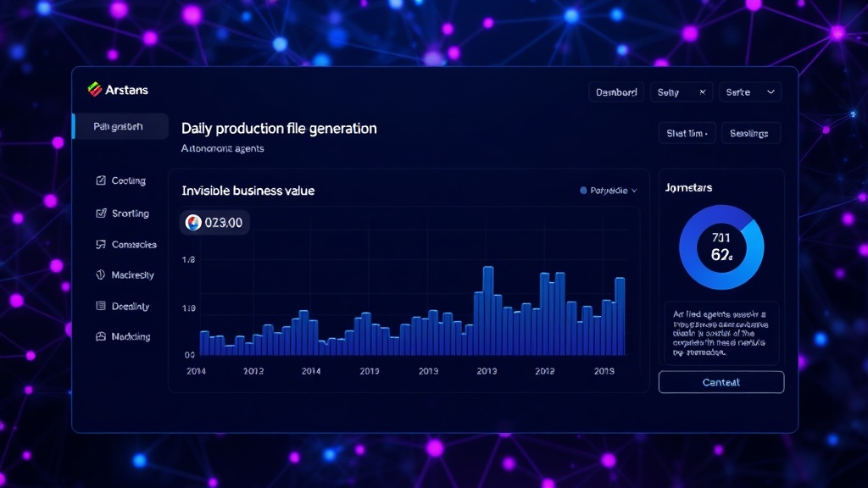Click the Soliy button label
868x488 pixels.
click(668, 92)
